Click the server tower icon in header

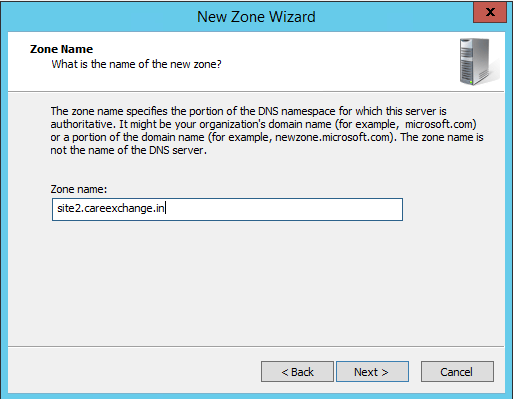pyautogui.click(x=475, y=62)
